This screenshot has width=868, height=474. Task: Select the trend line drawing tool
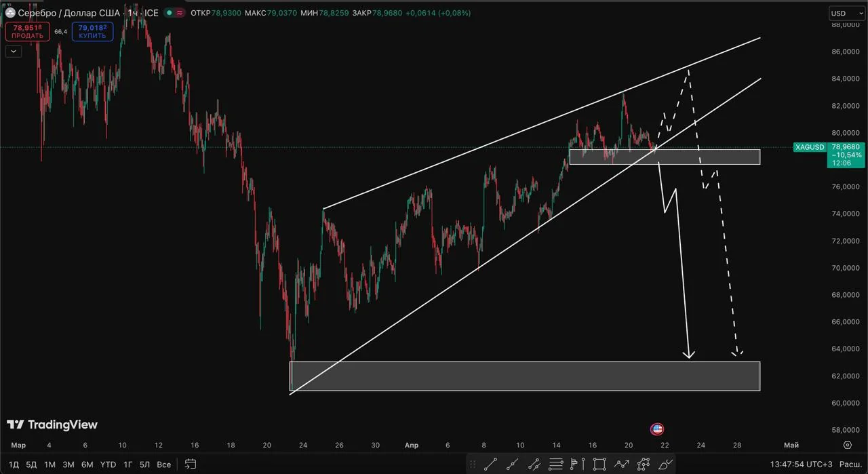(490, 465)
